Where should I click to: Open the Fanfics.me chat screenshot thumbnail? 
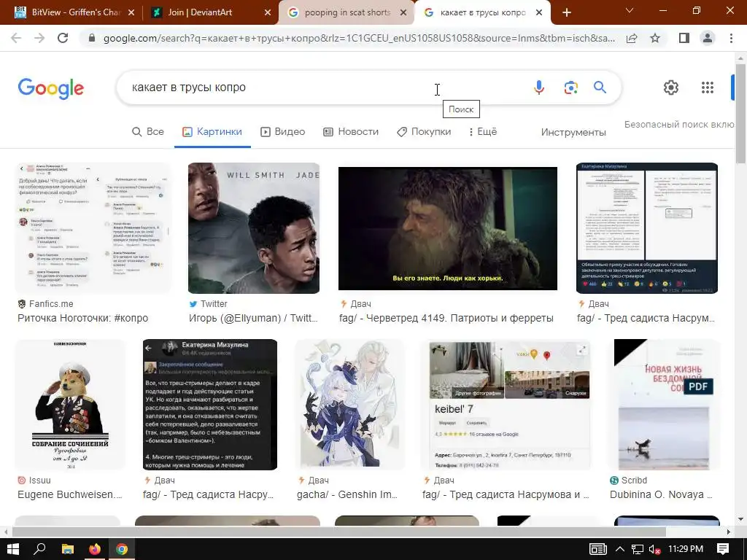point(93,228)
